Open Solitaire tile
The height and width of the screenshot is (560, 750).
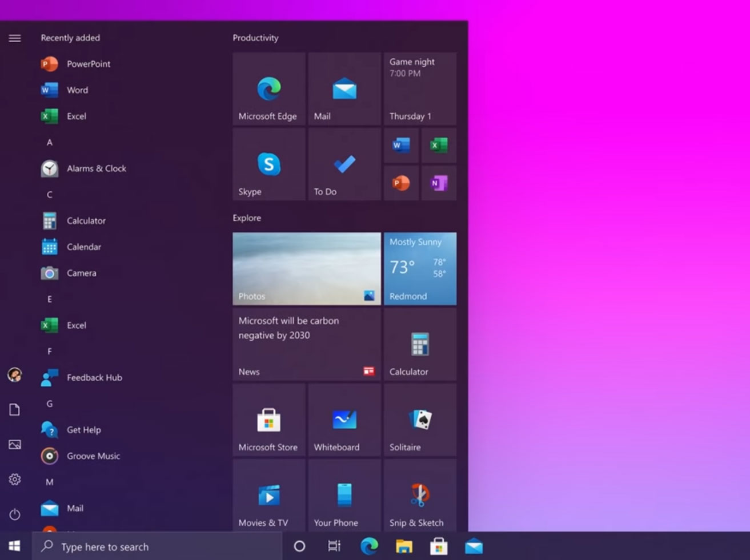pos(420,420)
